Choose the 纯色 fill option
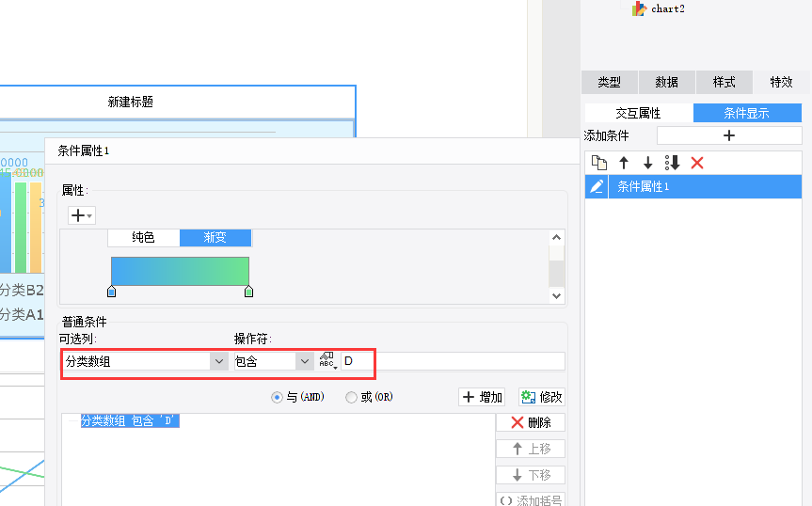812x506 pixels. [143, 237]
